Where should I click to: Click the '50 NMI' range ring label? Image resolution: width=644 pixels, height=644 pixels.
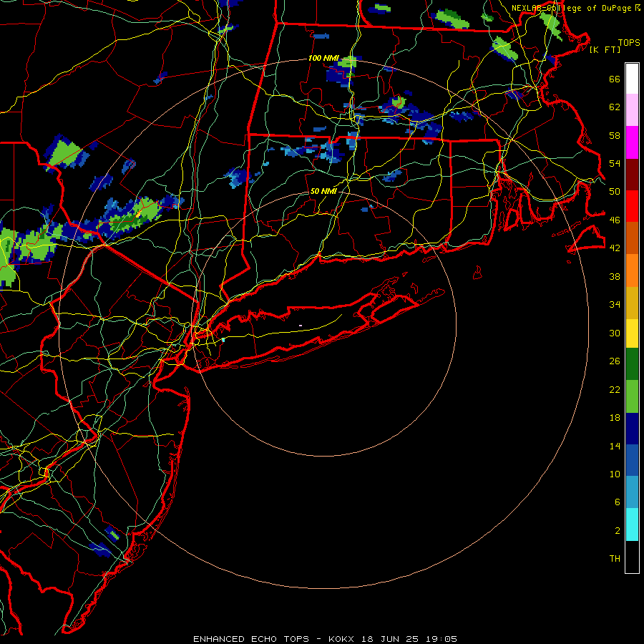click(323, 191)
